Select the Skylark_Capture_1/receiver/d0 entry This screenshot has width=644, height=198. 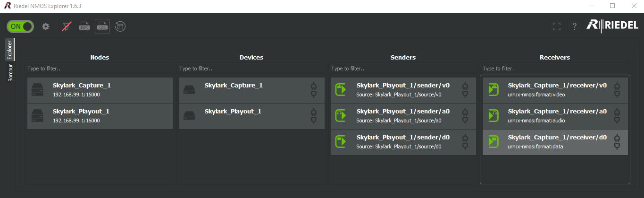click(x=555, y=142)
